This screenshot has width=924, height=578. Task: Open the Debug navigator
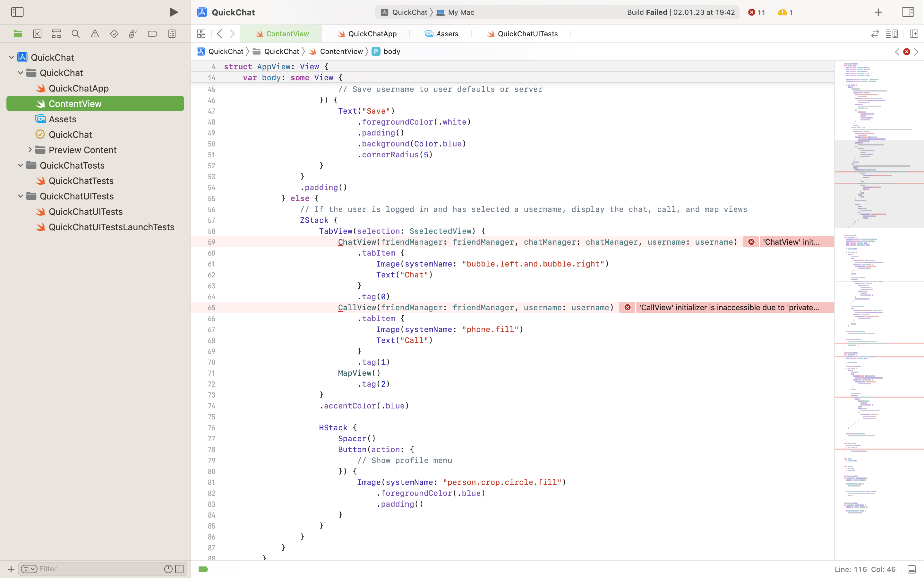[133, 34]
